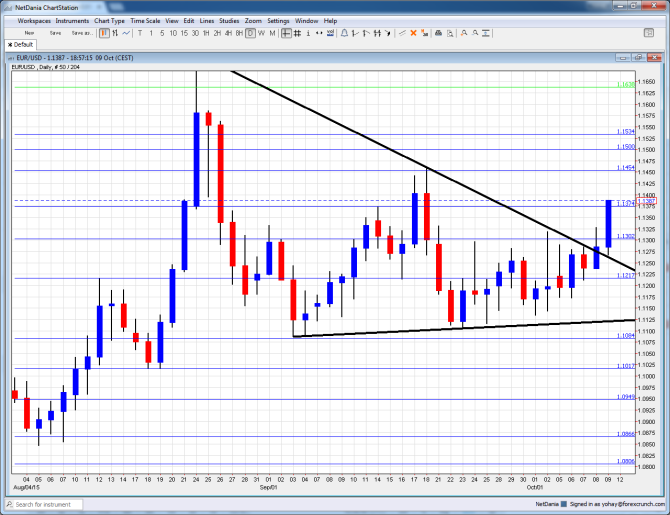Click the fit vertical scale icon
This screenshot has width=670, height=515.
486,33
